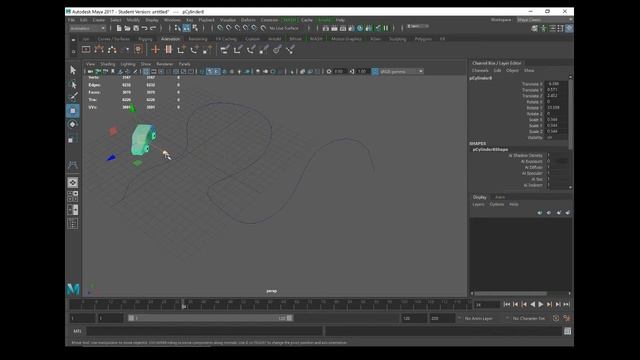Apply Pole Vector constraint from shelf
Viewport: 640px width, 360px height.
[x=290, y=49]
